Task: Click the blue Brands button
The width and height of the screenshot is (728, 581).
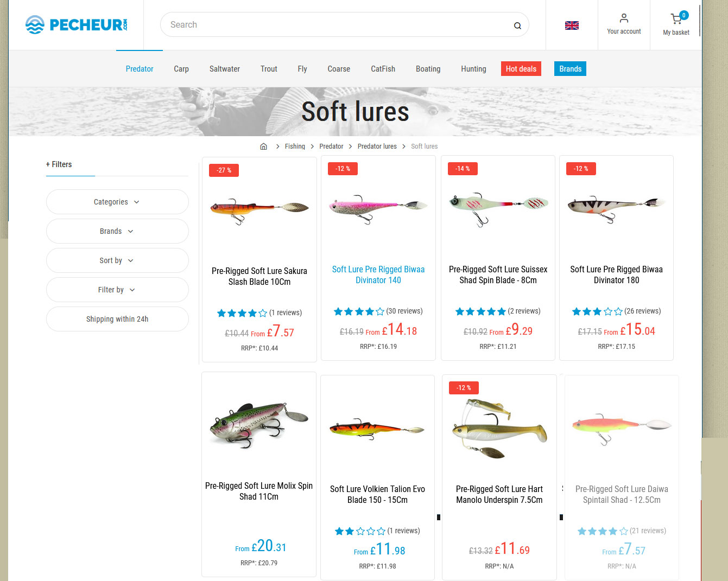Action: (x=570, y=69)
